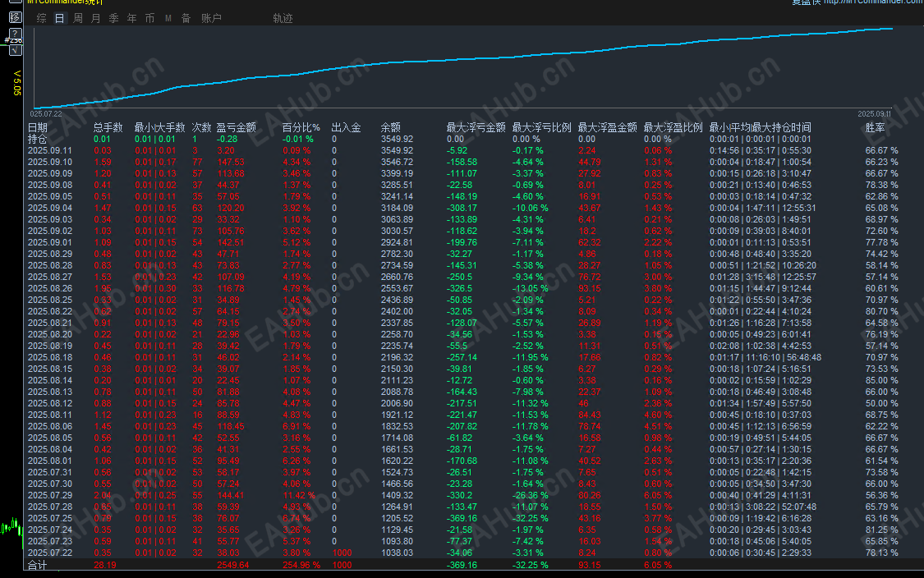Open the M tab

click(168, 18)
